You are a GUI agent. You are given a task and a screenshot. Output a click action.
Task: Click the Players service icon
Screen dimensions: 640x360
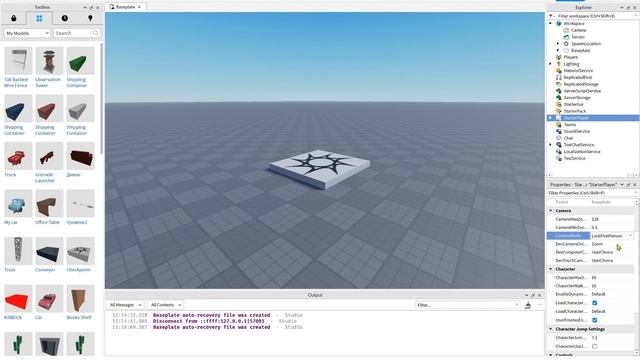pos(559,57)
